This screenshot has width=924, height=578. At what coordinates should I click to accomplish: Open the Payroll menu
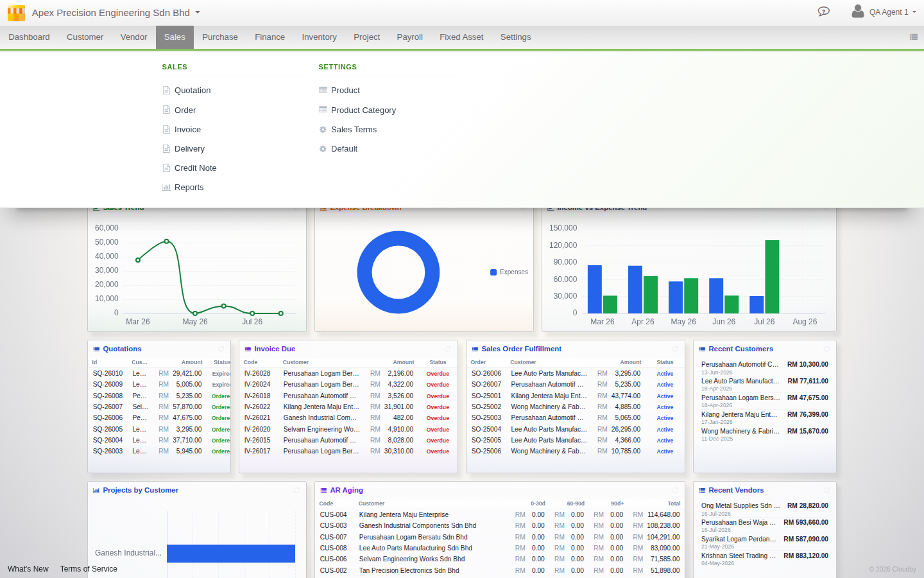(x=409, y=37)
